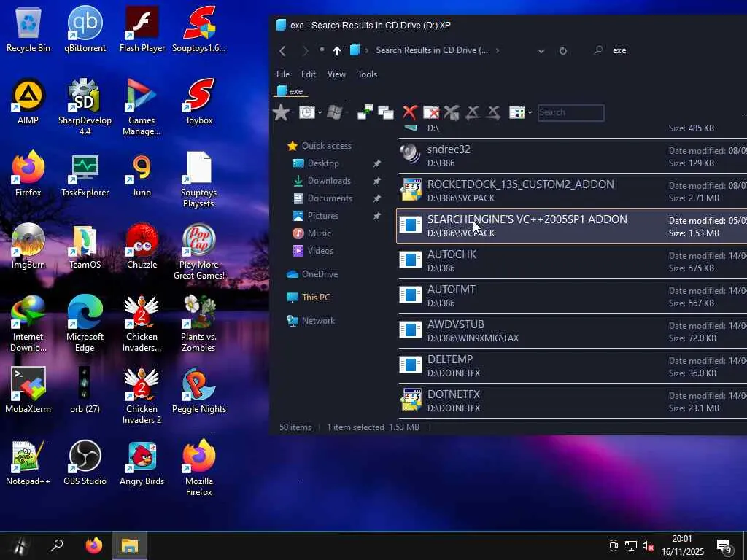Open Recycle Bin desktop icon
Image resolution: width=747 pixels, height=560 pixels.
[28, 29]
